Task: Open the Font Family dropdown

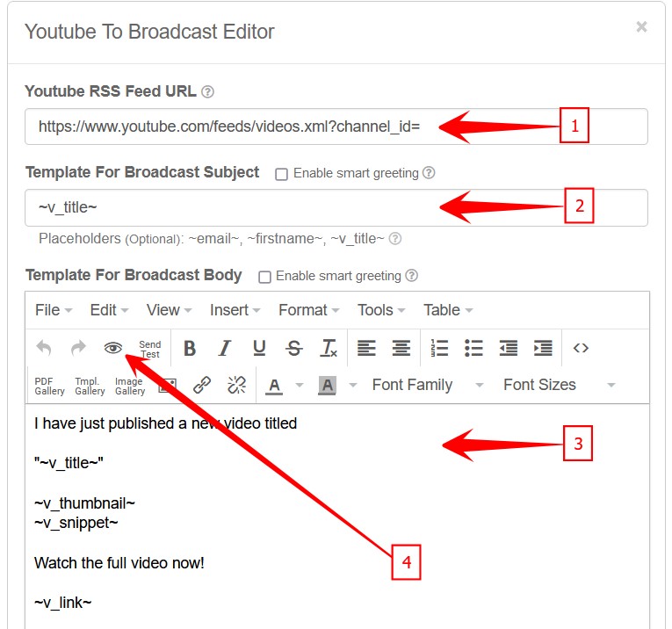Action: 427,385
